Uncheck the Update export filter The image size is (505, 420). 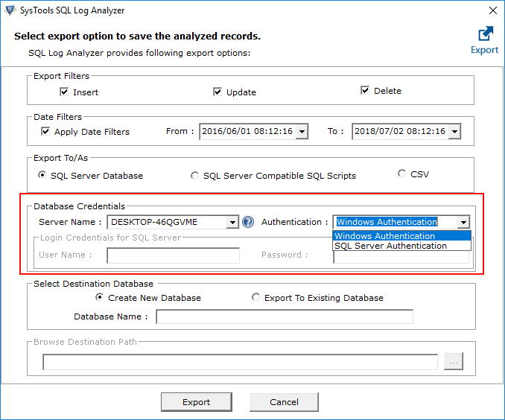pyautogui.click(x=217, y=92)
